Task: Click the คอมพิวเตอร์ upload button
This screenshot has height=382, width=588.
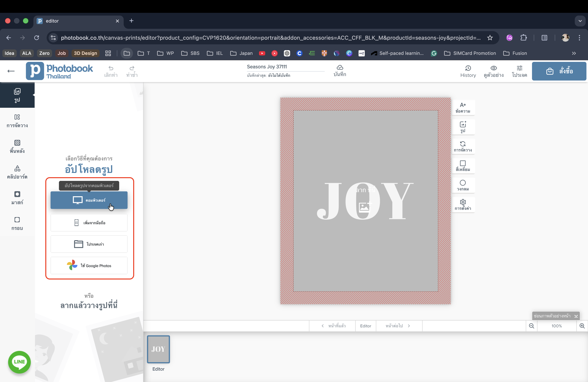Action: [x=89, y=200]
